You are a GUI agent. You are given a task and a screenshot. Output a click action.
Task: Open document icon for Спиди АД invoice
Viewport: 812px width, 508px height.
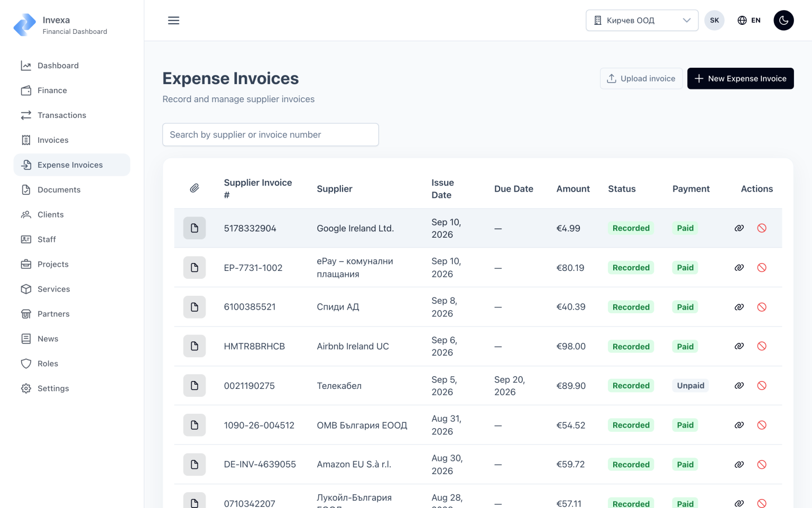pyautogui.click(x=195, y=307)
